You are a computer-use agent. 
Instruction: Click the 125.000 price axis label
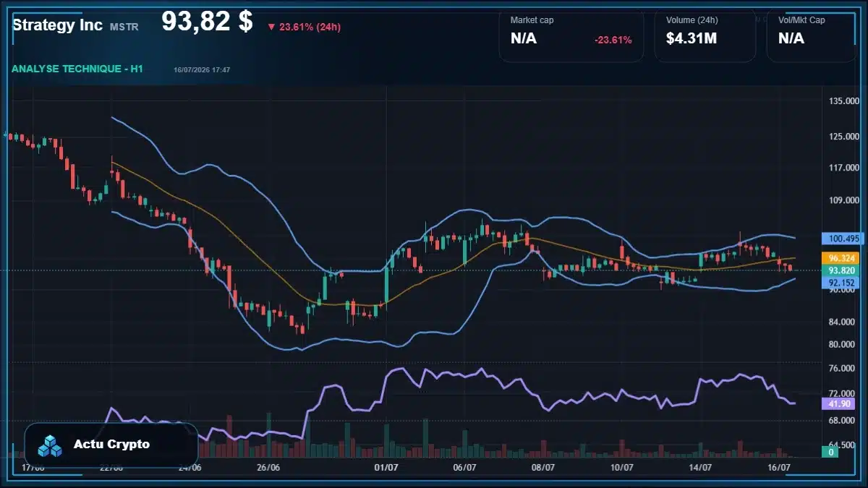pyautogui.click(x=844, y=137)
